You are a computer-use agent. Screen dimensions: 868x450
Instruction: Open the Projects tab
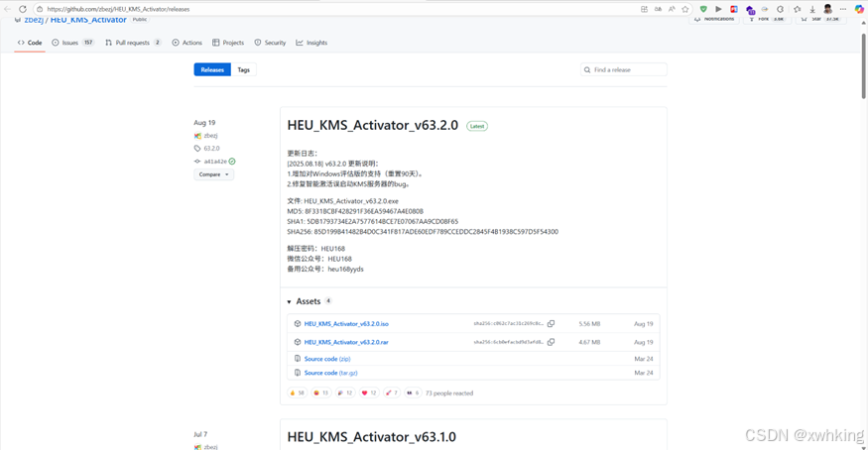coord(228,43)
